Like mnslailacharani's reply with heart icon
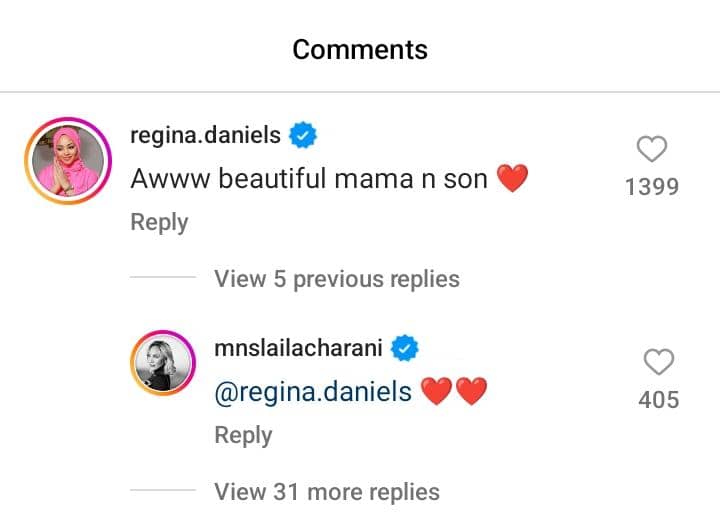The width and height of the screenshot is (720, 529). [659, 363]
